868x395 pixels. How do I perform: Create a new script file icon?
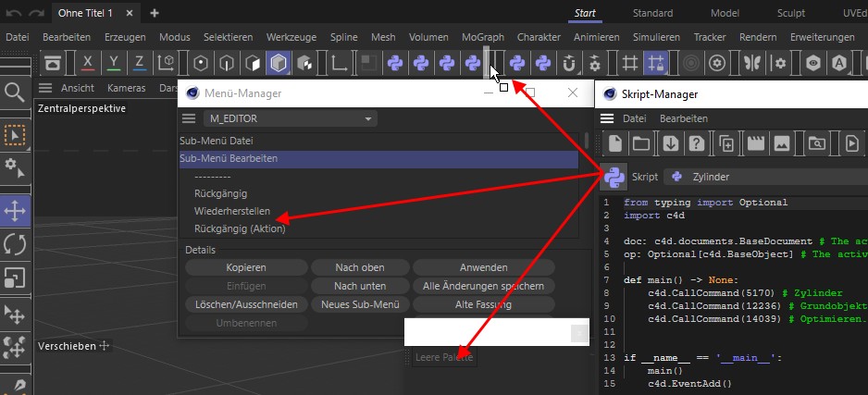(x=614, y=143)
